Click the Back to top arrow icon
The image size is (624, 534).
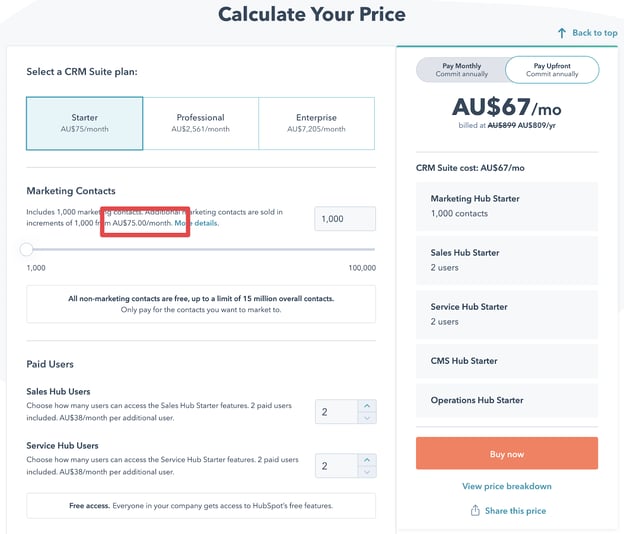562,33
